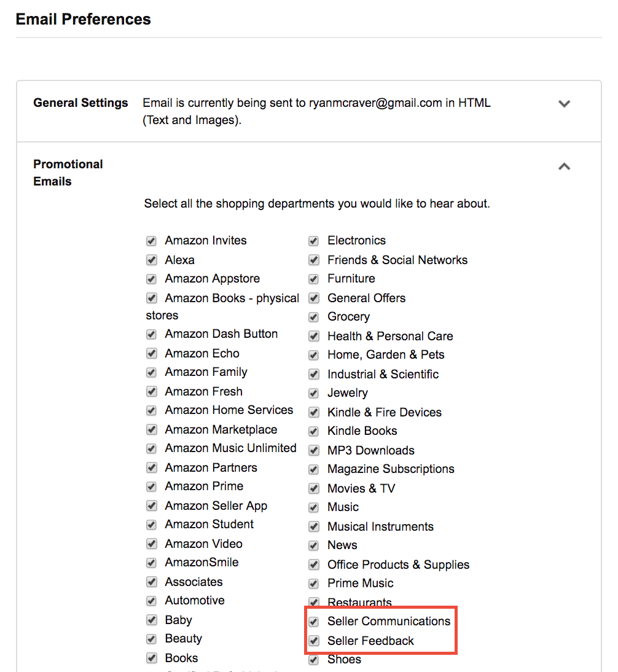The width and height of the screenshot is (618, 672).
Task: Toggle Musical Instruments checkbox
Action: [x=314, y=526]
